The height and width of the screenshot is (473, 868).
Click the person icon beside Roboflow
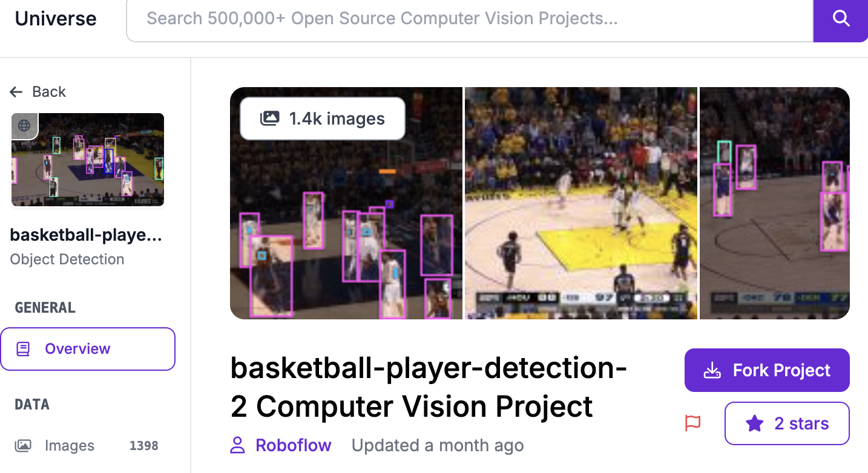tap(238, 446)
